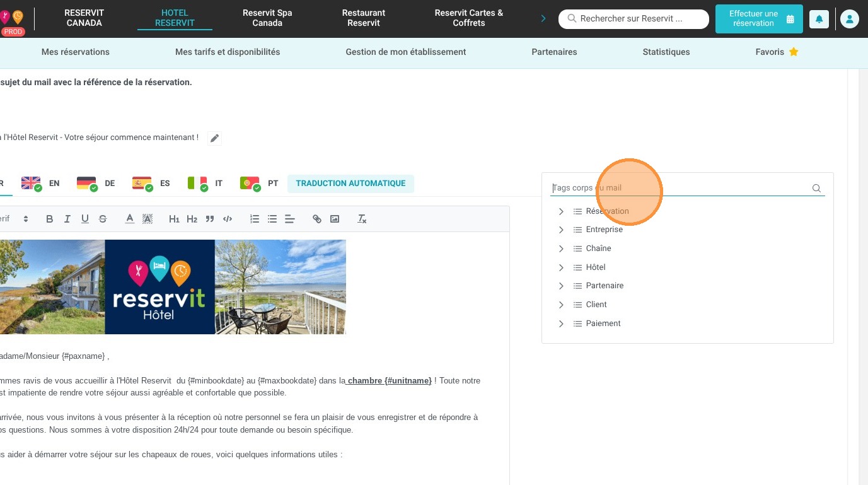
Task: Expand the Hôtel tag group
Action: (561, 267)
